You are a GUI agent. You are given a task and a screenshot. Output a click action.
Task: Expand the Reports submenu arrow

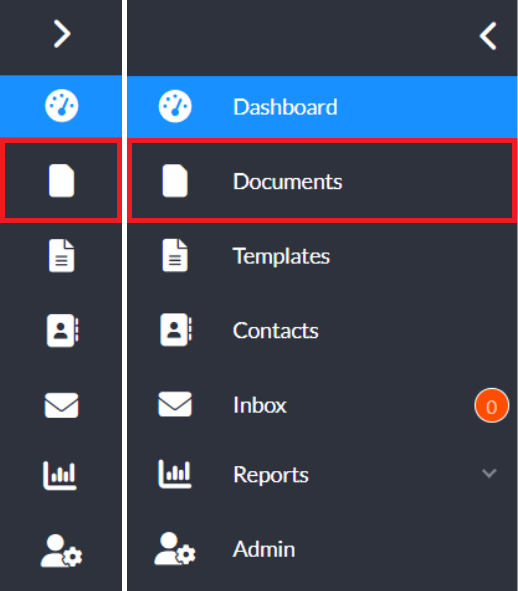click(489, 473)
